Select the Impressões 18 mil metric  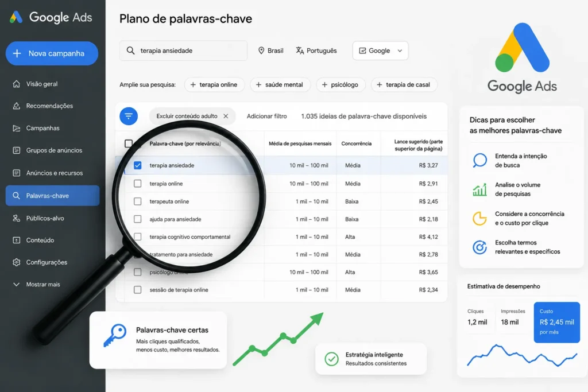tap(512, 317)
